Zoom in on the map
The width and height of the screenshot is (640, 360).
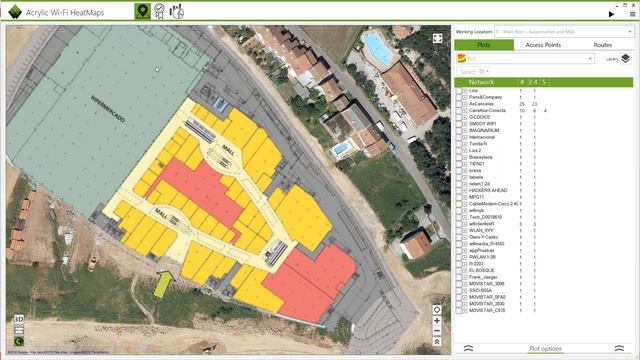[437, 321]
